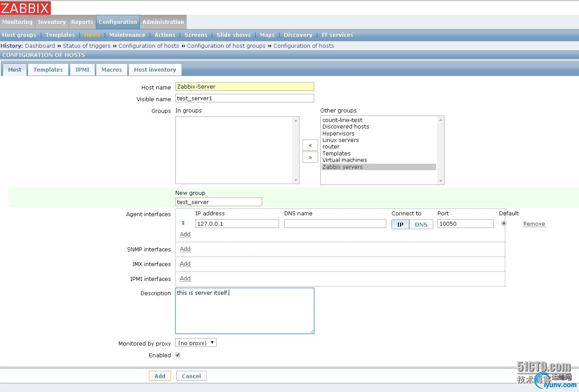This screenshot has width=579, height=392.
Task: Click Configuration of host groups history link
Action: [226, 46]
